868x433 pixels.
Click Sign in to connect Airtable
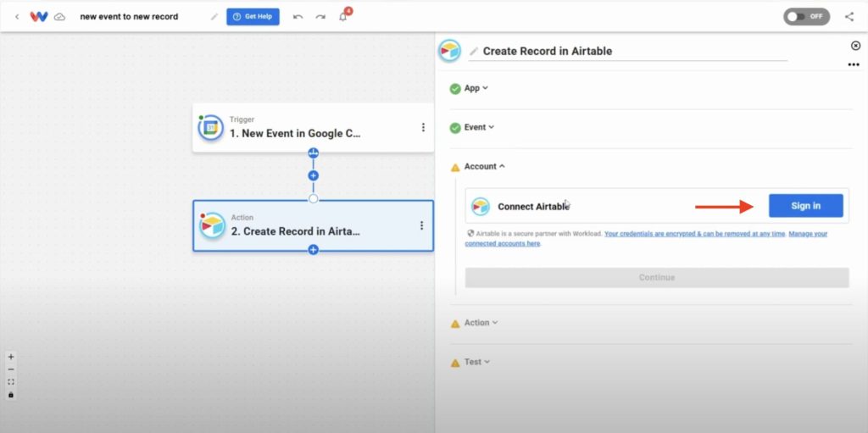pos(805,206)
